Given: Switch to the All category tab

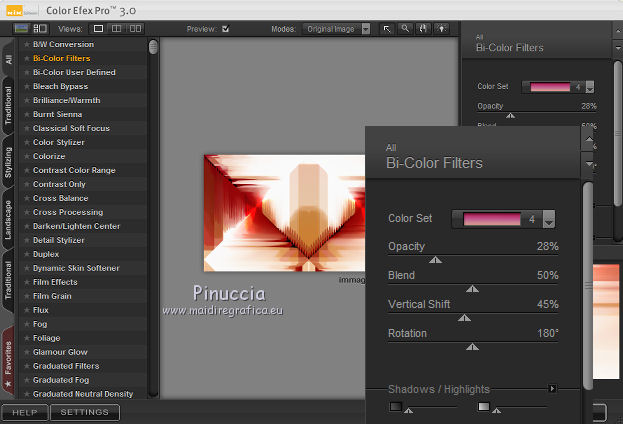Looking at the screenshot, I should (8, 59).
